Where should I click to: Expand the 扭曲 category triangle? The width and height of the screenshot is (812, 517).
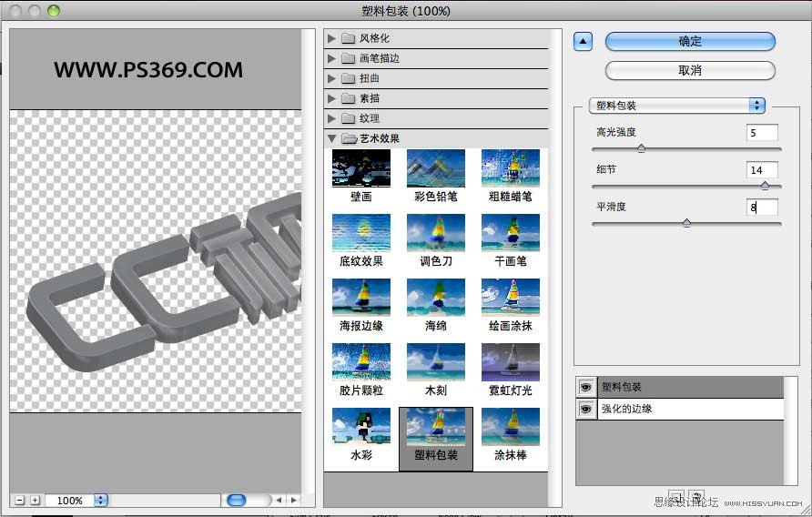coord(331,79)
